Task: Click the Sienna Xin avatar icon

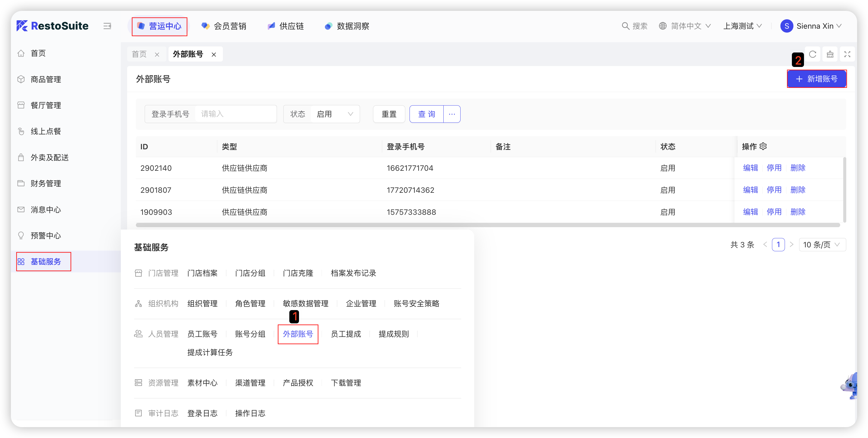Action: (x=786, y=26)
